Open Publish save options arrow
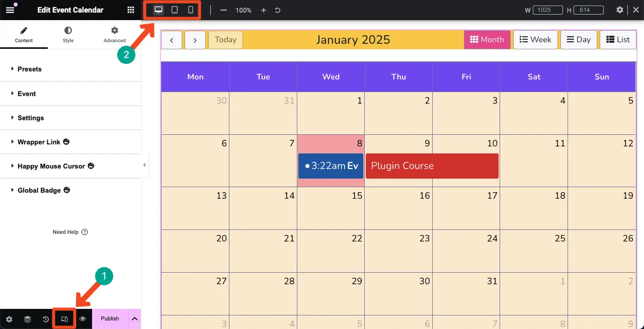This screenshot has height=329, width=644. pos(134,319)
